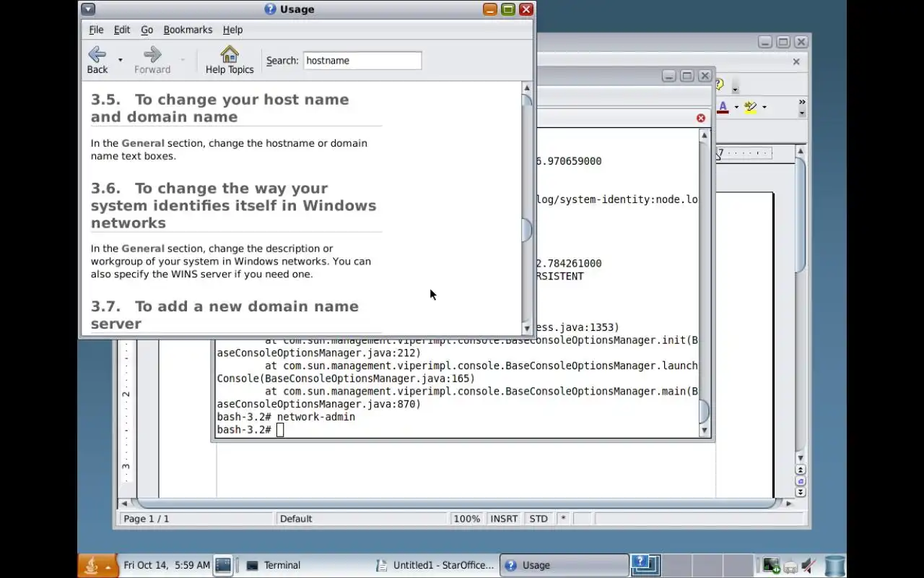This screenshot has height=578, width=924.
Task: Toggle STD selection mode in status bar
Action: pos(539,519)
